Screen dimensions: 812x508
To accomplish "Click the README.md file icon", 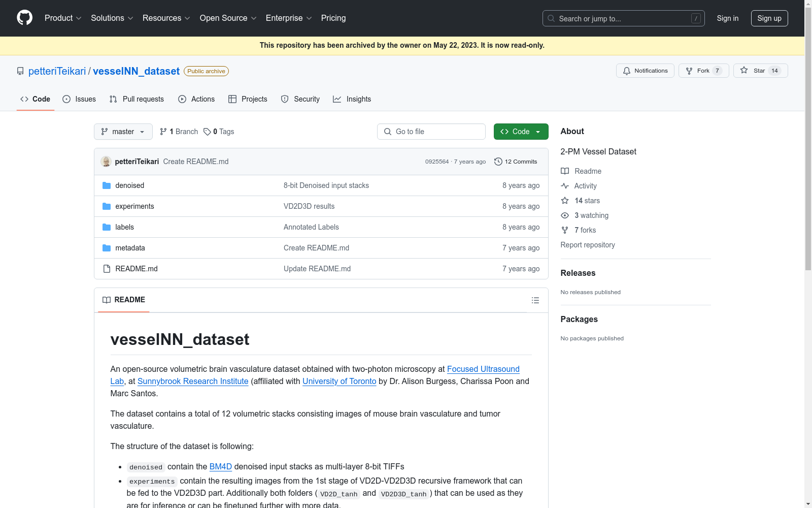I will pyautogui.click(x=107, y=269).
